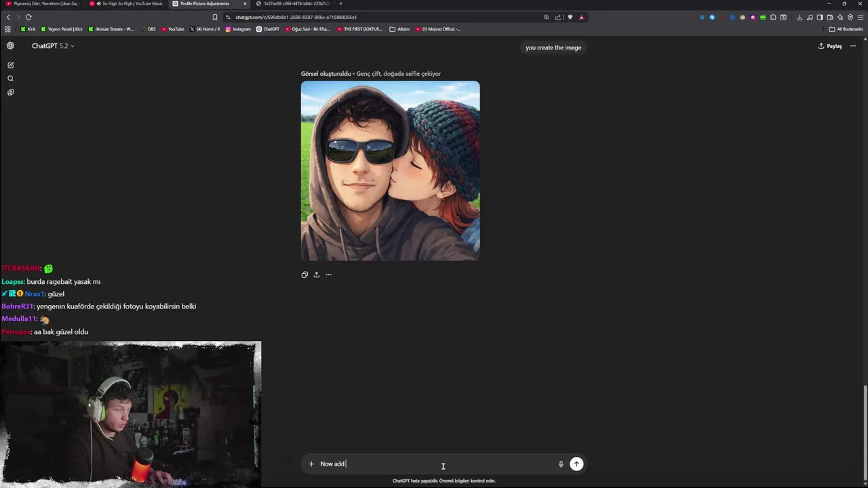This screenshot has height=488, width=868.
Task: Switch to 'So High So High' YouTube Music tab
Action: point(127,3)
